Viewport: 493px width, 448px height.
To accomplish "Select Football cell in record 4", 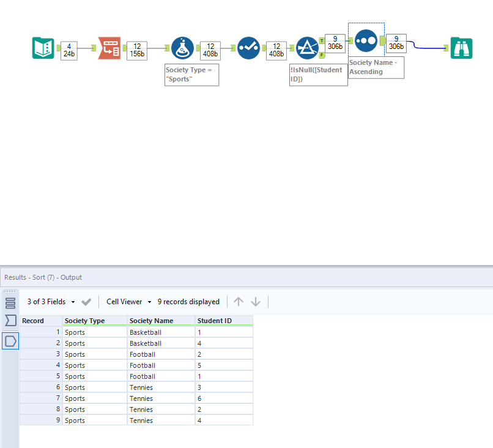I will (161, 365).
